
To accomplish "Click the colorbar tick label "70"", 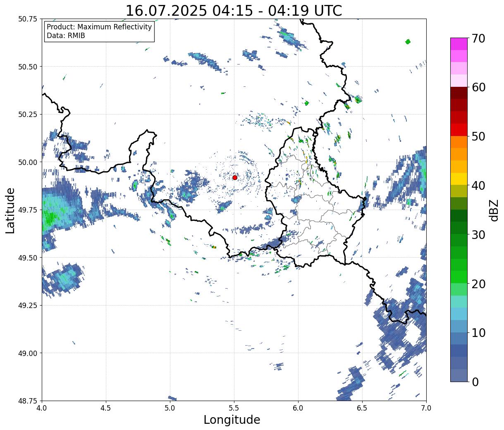I will tap(478, 38).
